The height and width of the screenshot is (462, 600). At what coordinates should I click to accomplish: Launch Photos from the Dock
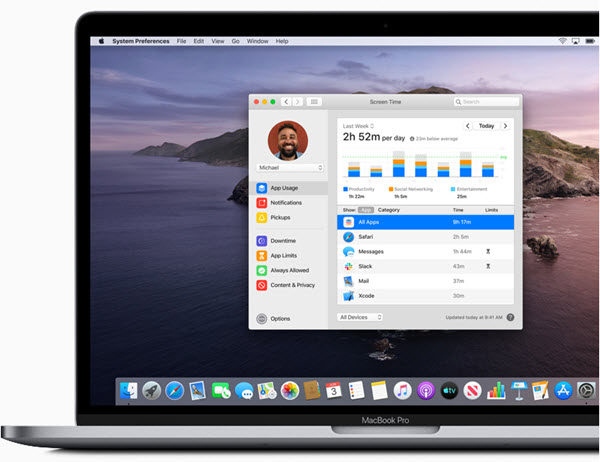coord(290,391)
